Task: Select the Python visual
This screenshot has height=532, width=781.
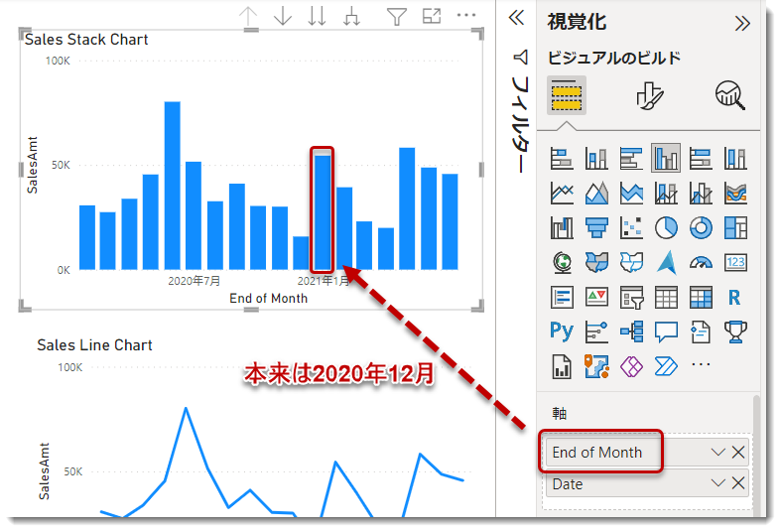Action: 562,332
